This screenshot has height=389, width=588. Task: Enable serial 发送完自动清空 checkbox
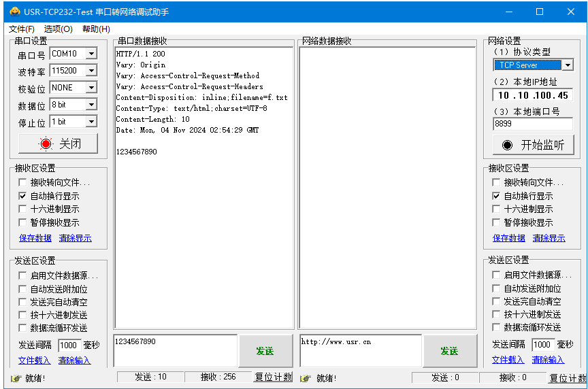coord(22,302)
